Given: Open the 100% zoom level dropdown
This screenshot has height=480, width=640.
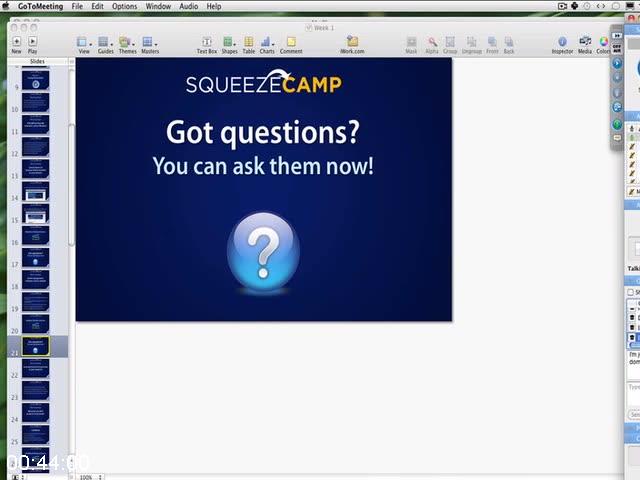Looking at the screenshot, I should (x=90, y=477).
